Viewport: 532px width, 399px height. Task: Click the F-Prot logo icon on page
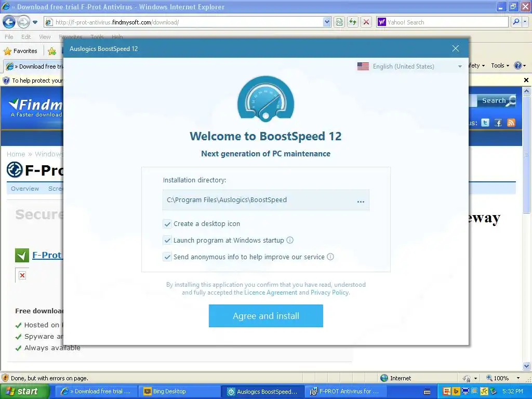(x=15, y=170)
